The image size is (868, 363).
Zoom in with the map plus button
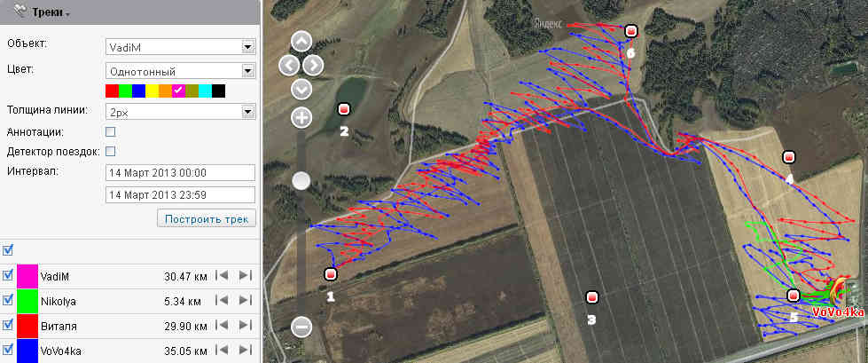[x=301, y=117]
